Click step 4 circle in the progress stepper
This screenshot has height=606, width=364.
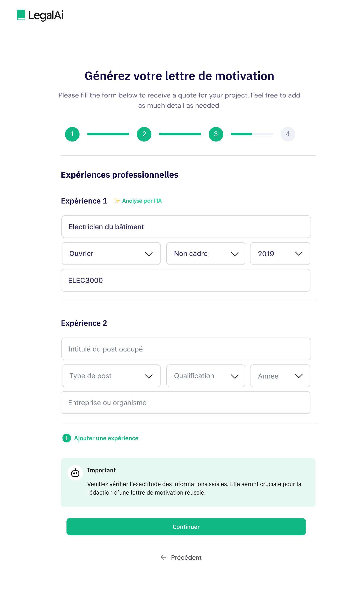coord(288,134)
